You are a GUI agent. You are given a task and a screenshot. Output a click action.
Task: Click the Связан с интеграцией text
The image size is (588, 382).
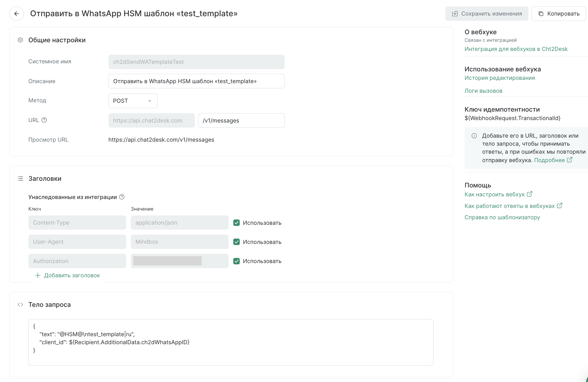tap(490, 40)
